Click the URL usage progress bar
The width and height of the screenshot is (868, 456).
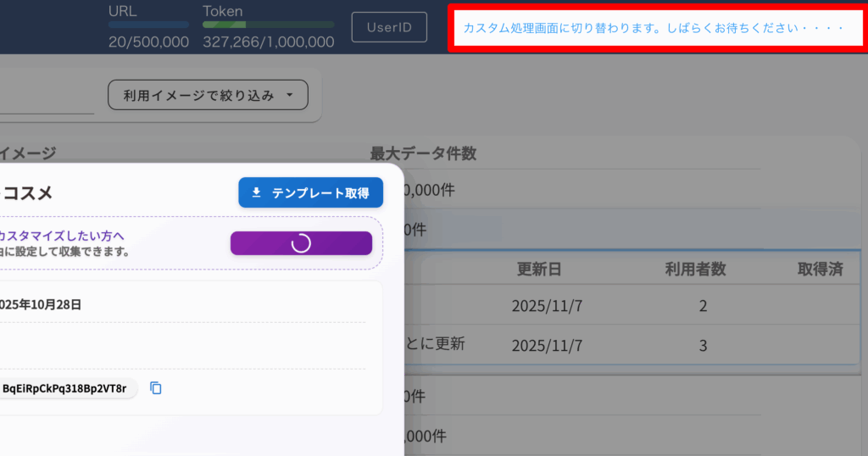pyautogui.click(x=148, y=25)
